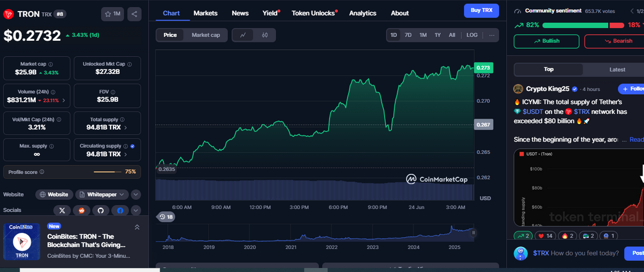The image size is (644, 272).
Task: Open TRON Facebook social link
Action: click(120, 210)
